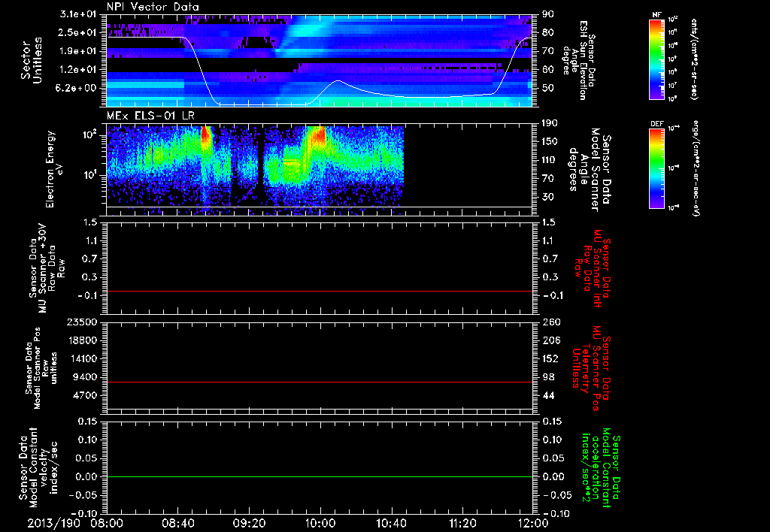Viewport: 770px width, 532px height.
Task: Click the "3.1e+01" sector tick label
Action: click(x=77, y=14)
